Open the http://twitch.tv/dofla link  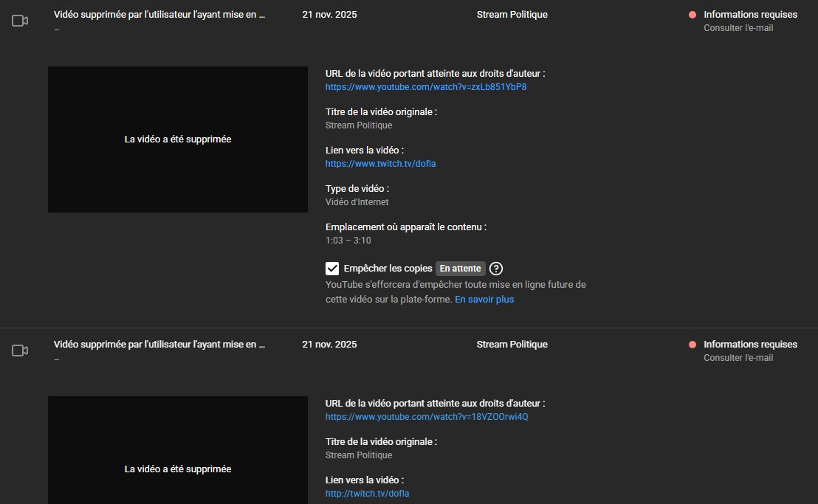point(367,494)
